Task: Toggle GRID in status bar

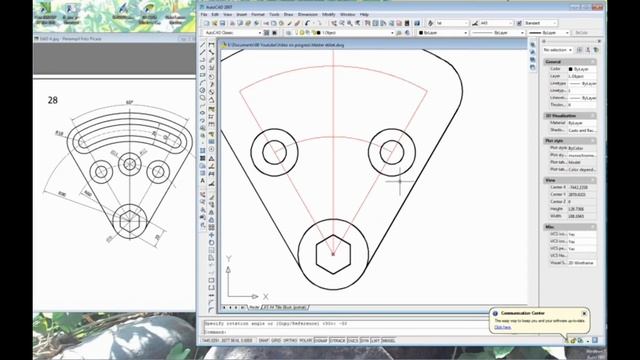Action: click(276, 340)
